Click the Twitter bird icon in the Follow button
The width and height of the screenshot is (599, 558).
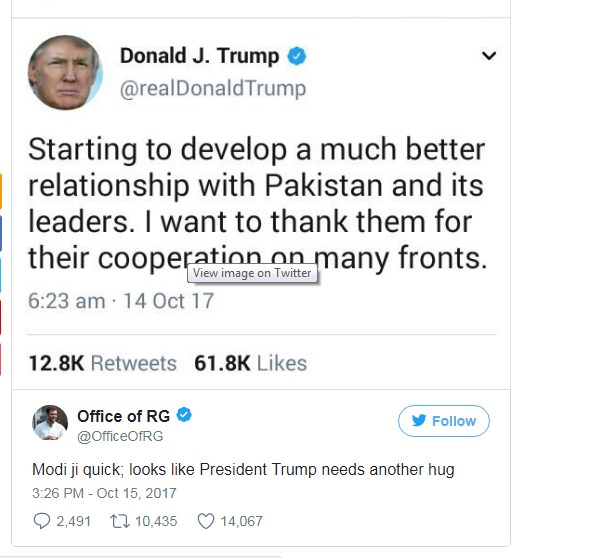click(419, 421)
